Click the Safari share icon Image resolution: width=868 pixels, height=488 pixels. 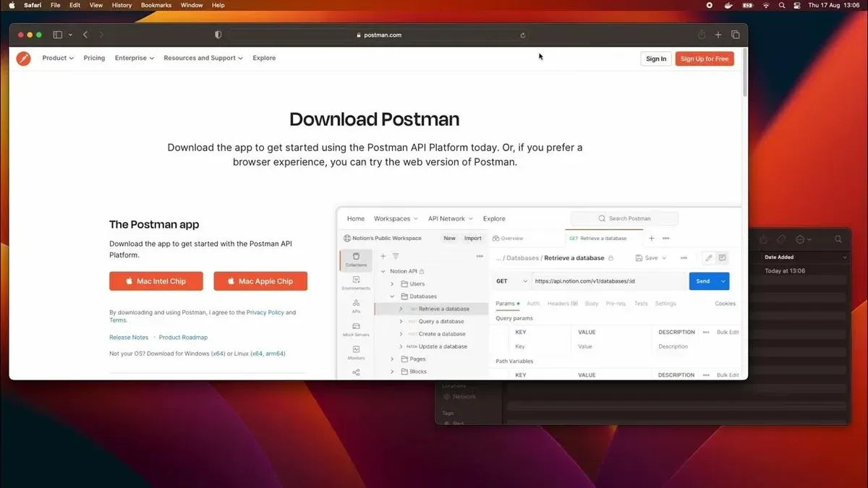click(x=702, y=35)
